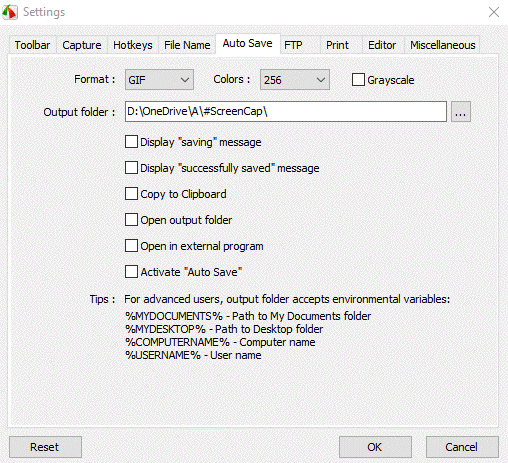Open the Capture tab
Screen dimensions: 508x463
(82, 45)
